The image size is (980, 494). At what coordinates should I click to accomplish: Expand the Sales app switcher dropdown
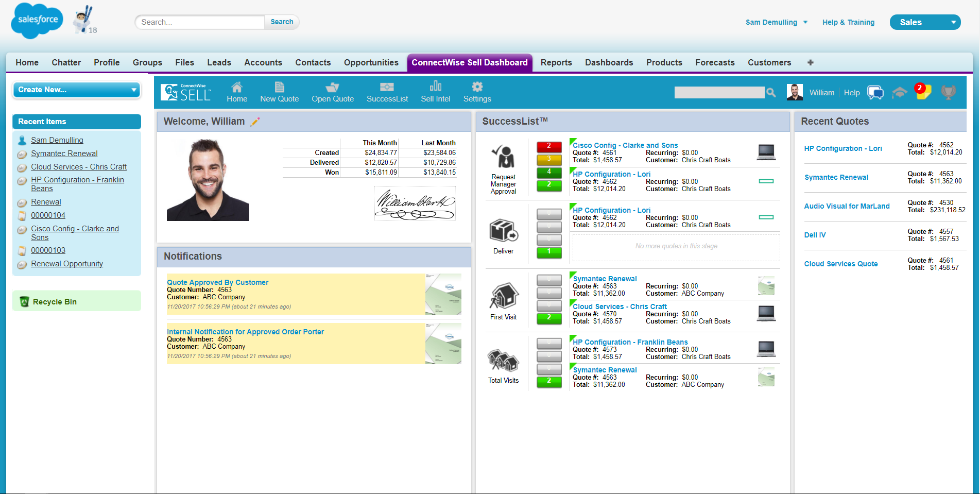925,22
